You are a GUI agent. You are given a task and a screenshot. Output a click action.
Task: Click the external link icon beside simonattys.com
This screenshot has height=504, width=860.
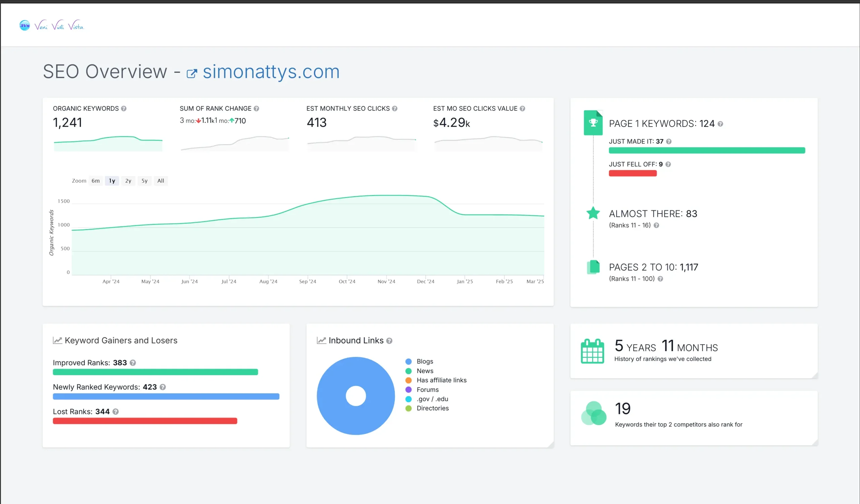192,73
